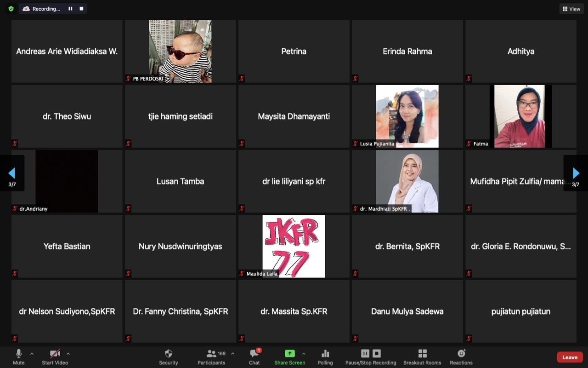The width and height of the screenshot is (588, 368).
Task: Stop recording using the top indicator square
Action: 81,9
